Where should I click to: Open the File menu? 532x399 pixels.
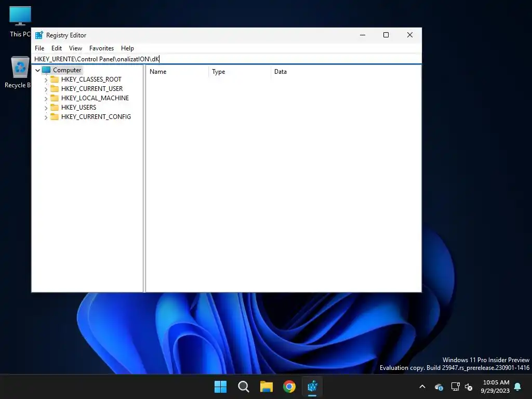point(39,48)
